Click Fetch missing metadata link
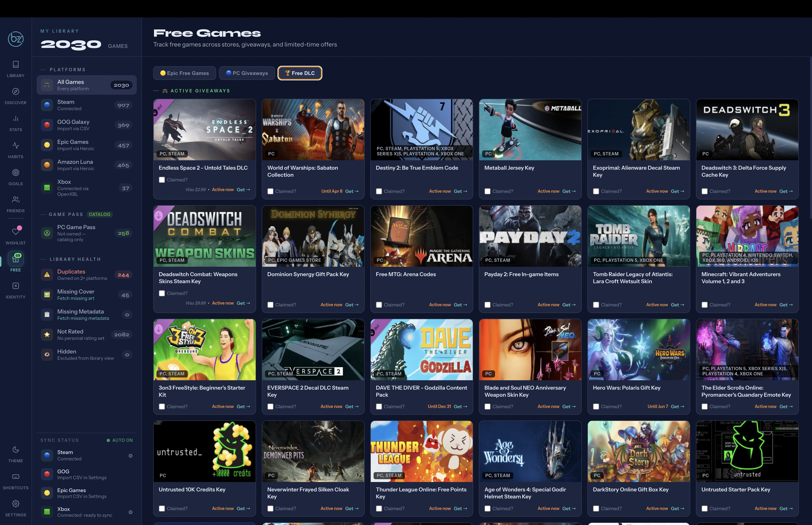 [x=83, y=318]
